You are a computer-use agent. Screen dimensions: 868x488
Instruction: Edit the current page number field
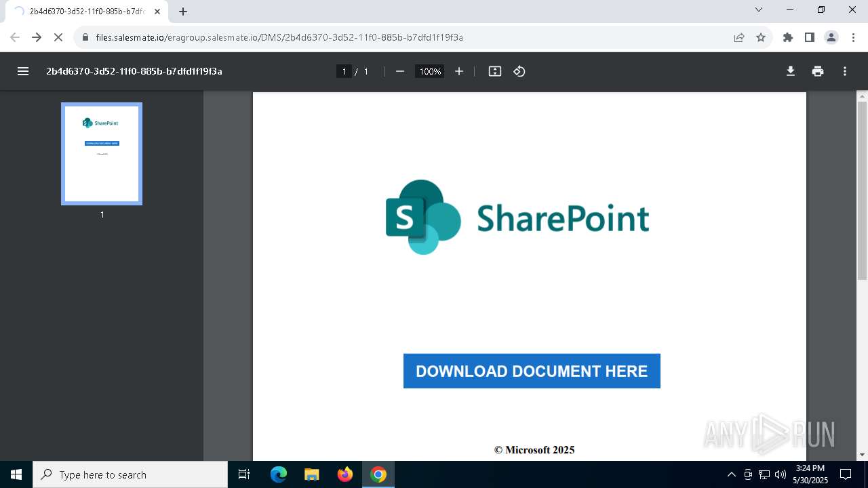344,71
